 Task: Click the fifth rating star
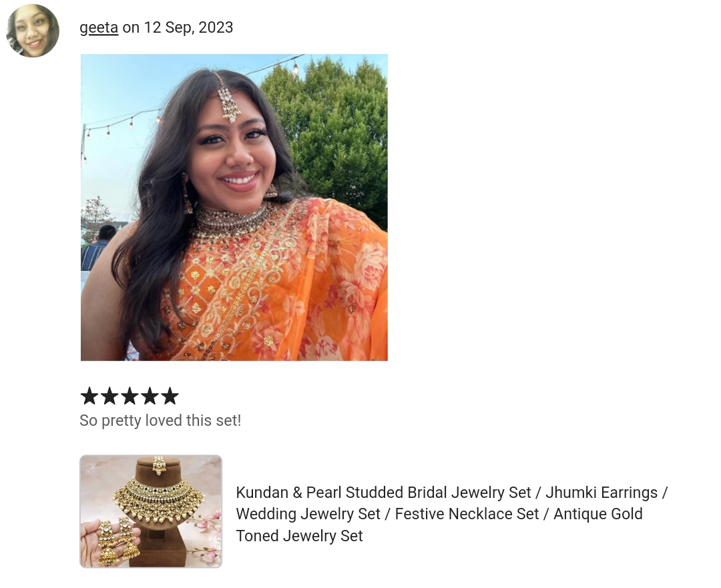(170, 396)
